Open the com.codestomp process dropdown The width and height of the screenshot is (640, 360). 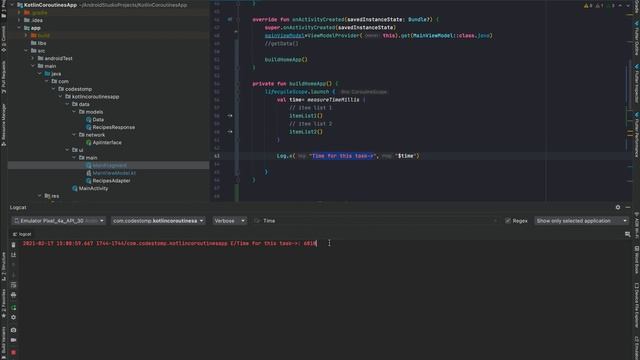point(158,221)
